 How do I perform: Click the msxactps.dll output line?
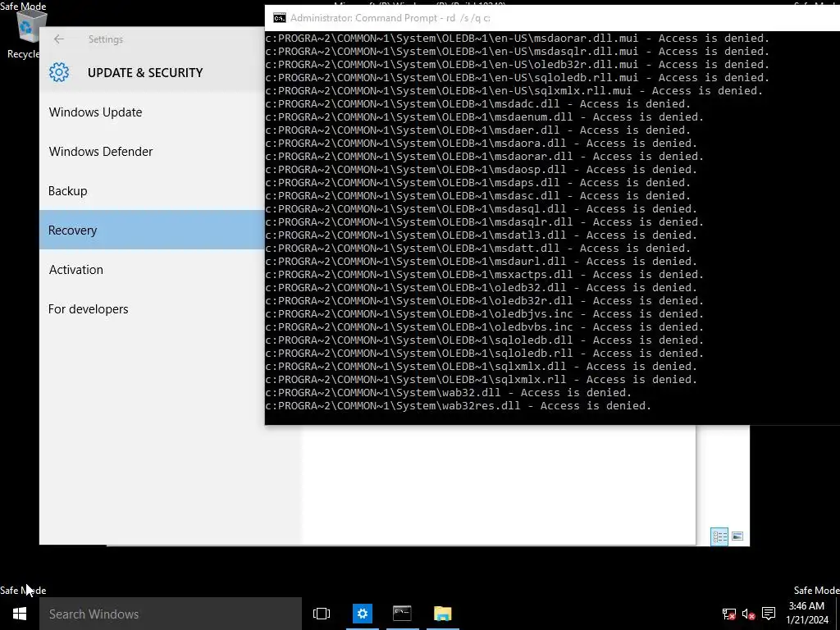pos(484,274)
